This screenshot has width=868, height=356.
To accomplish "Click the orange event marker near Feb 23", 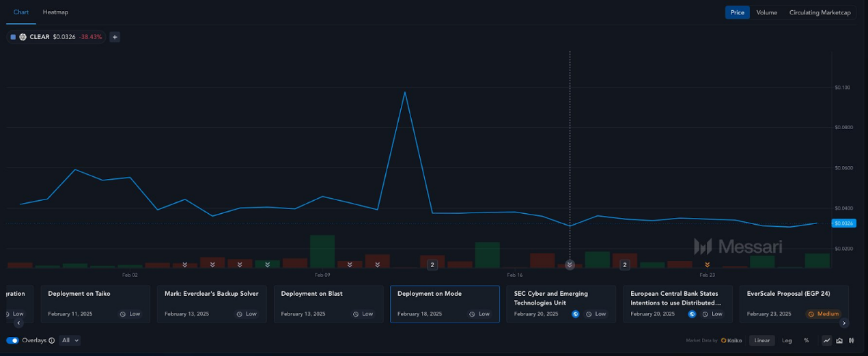I will (707, 264).
